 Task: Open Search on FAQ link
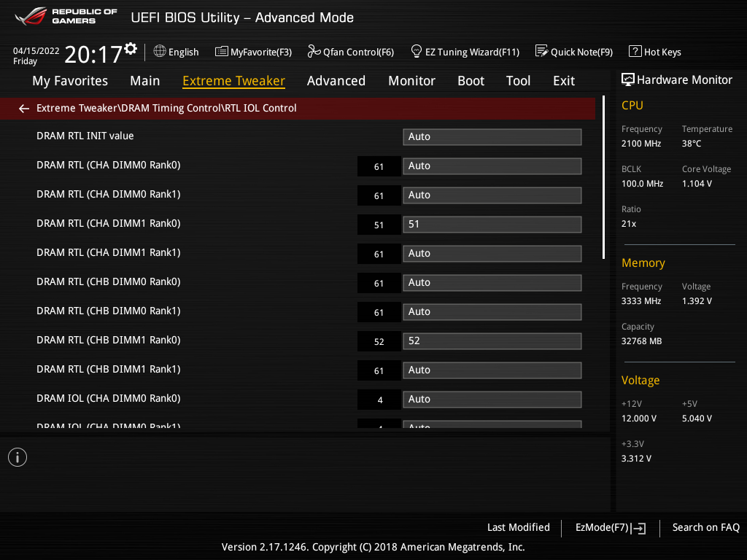(x=705, y=527)
